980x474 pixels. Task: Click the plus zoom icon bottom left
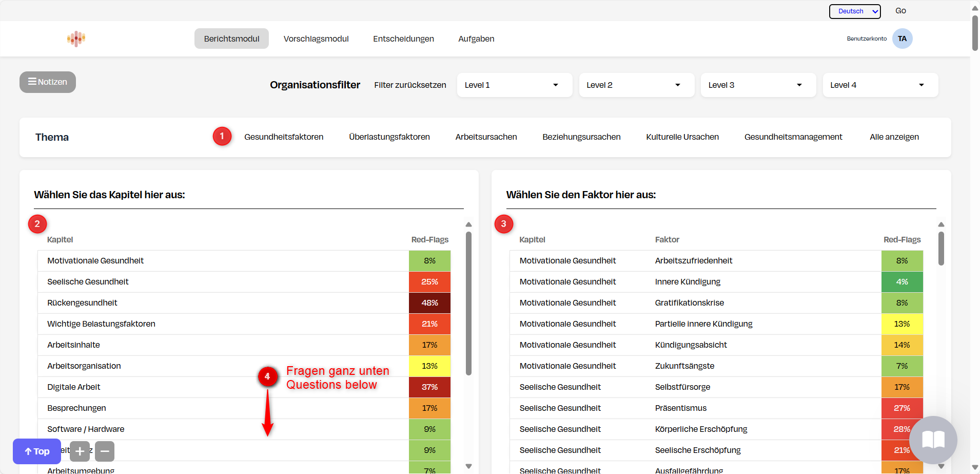click(80, 451)
